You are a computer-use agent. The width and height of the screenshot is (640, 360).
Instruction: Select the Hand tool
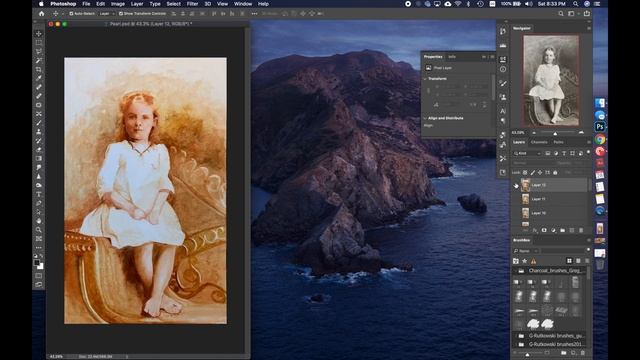tap(39, 221)
